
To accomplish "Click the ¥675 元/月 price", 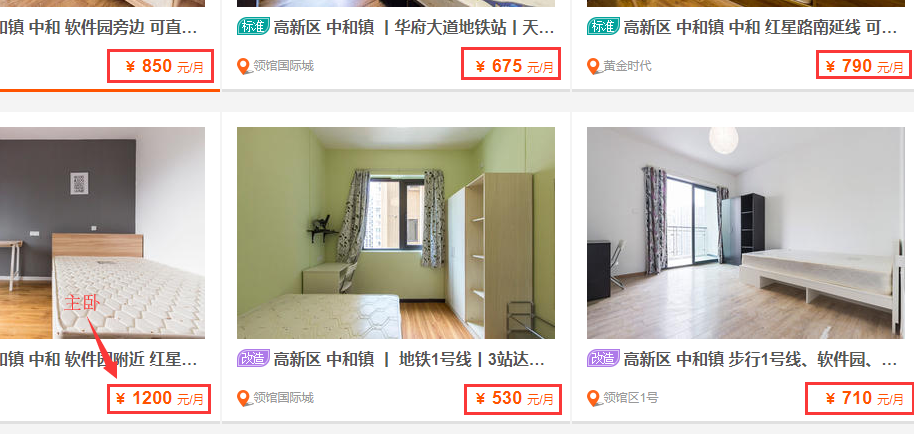I will point(511,63).
